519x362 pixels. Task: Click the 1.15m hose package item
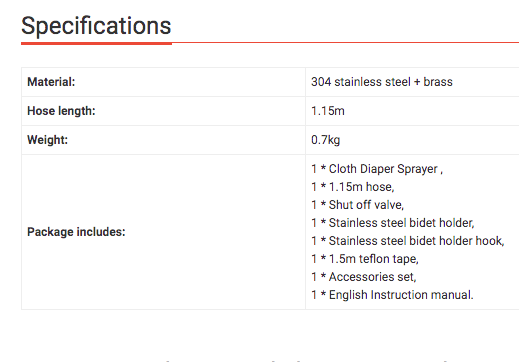(x=353, y=187)
